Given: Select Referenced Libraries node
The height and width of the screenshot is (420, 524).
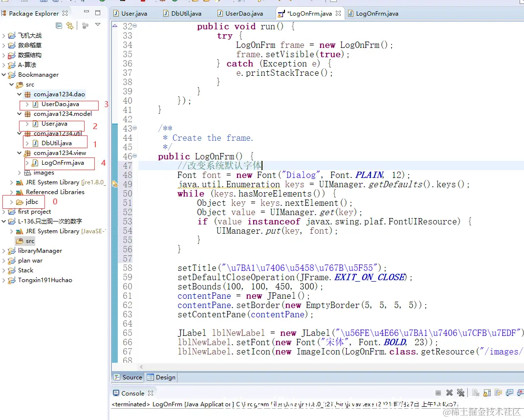Looking at the screenshot, I should [55, 192].
